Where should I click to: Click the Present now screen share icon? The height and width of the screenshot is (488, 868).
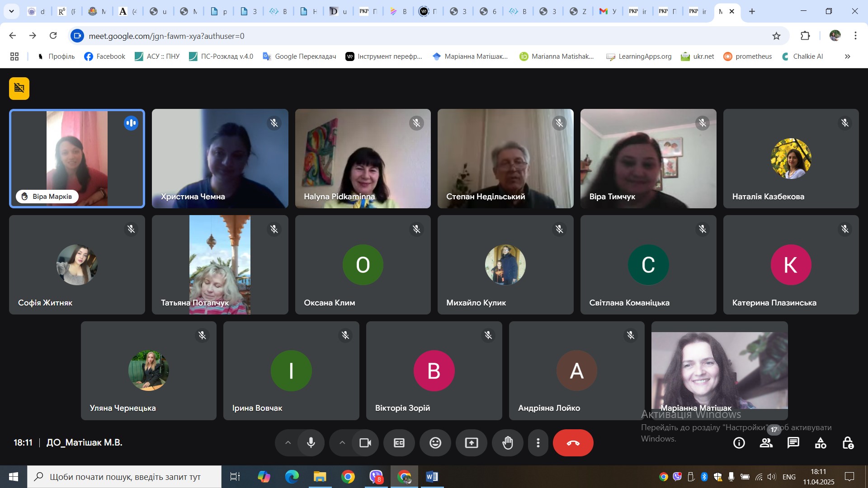(x=471, y=443)
